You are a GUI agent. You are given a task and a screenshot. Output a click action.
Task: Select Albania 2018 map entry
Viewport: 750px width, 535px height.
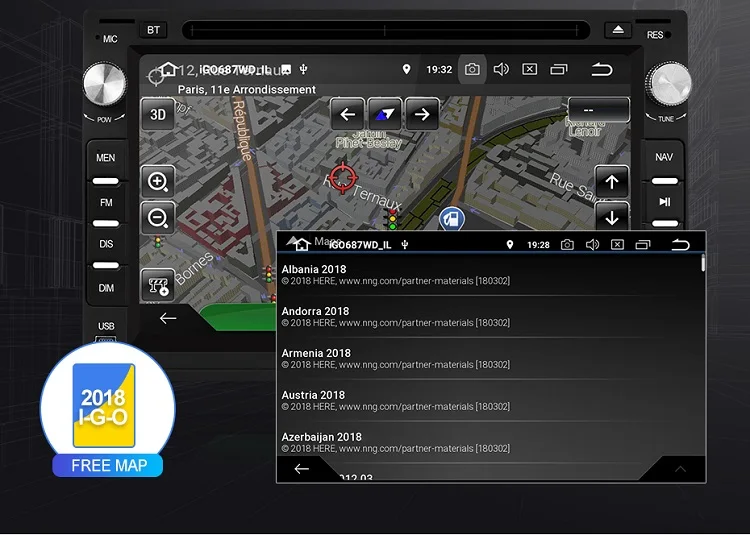[489, 275]
